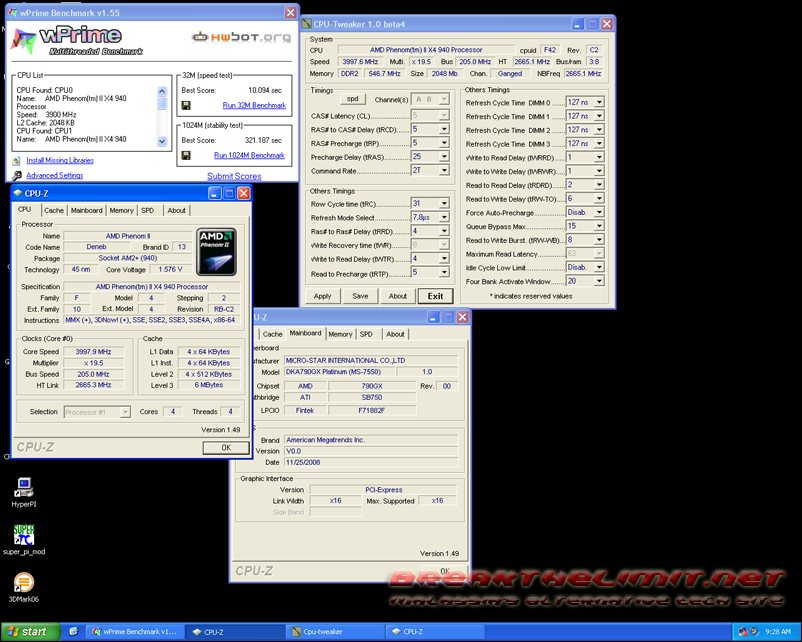
Task: Expand RAS# Precharge (tRP) dropdown
Action: (x=444, y=143)
